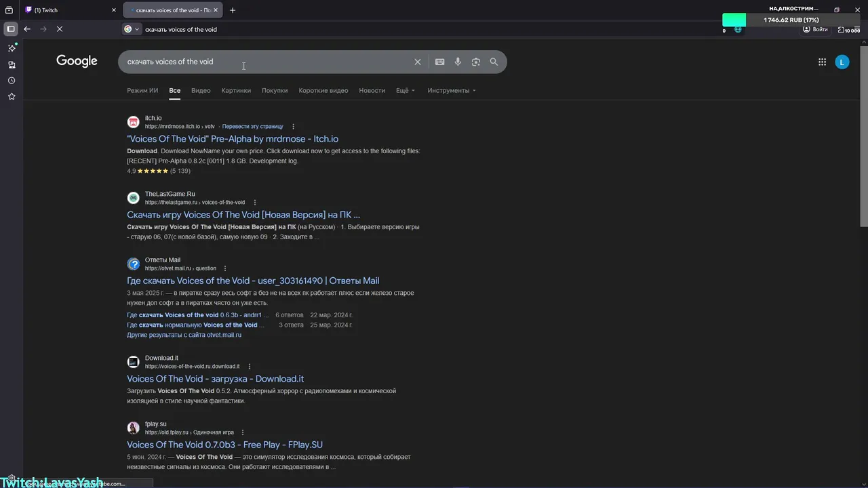
Task: Click the Войти sign-in button
Action: (816, 29)
